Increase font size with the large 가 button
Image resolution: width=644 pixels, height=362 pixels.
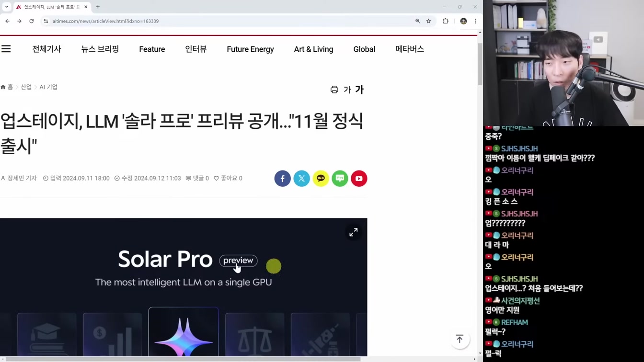tap(359, 90)
